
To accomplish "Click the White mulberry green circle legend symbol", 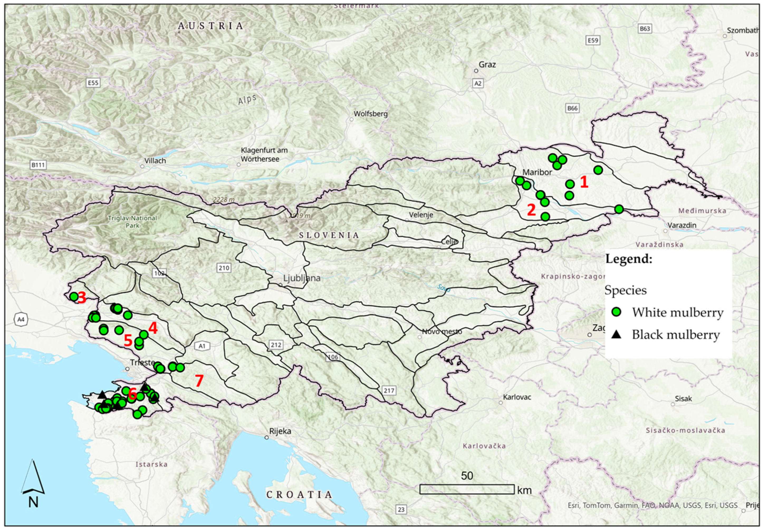I will (x=617, y=312).
